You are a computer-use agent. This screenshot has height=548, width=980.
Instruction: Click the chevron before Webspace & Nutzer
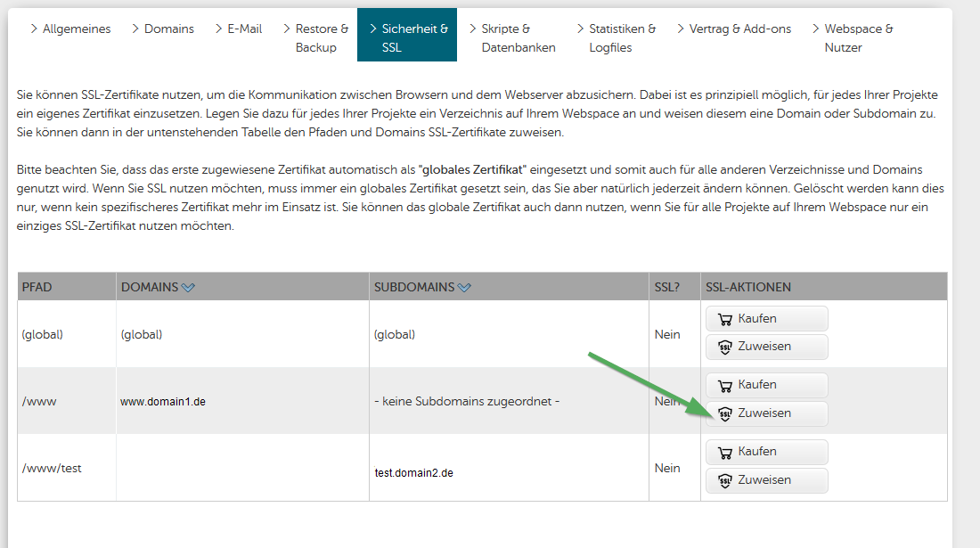(815, 29)
